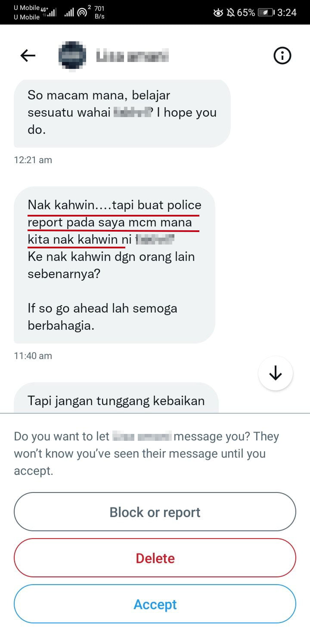Tap the battery icon in status bar
310x644 pixels.
coord(266,12)
